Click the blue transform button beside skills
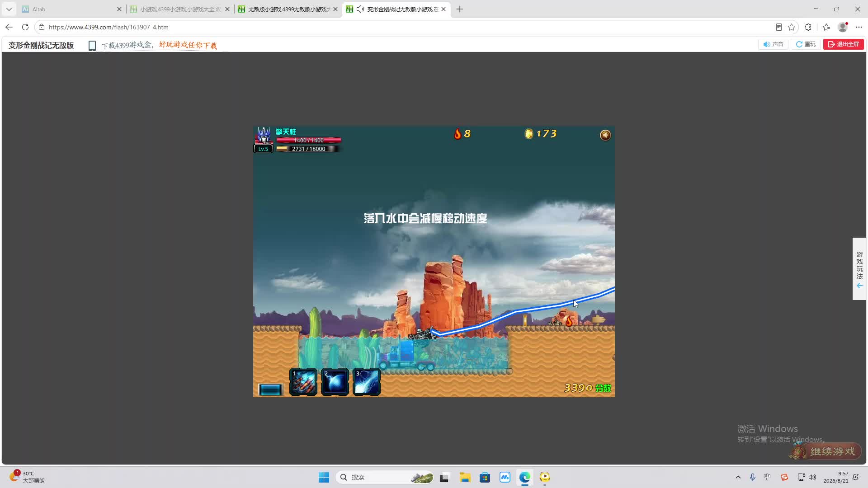The image size is (868, 488). coord(270,389)
